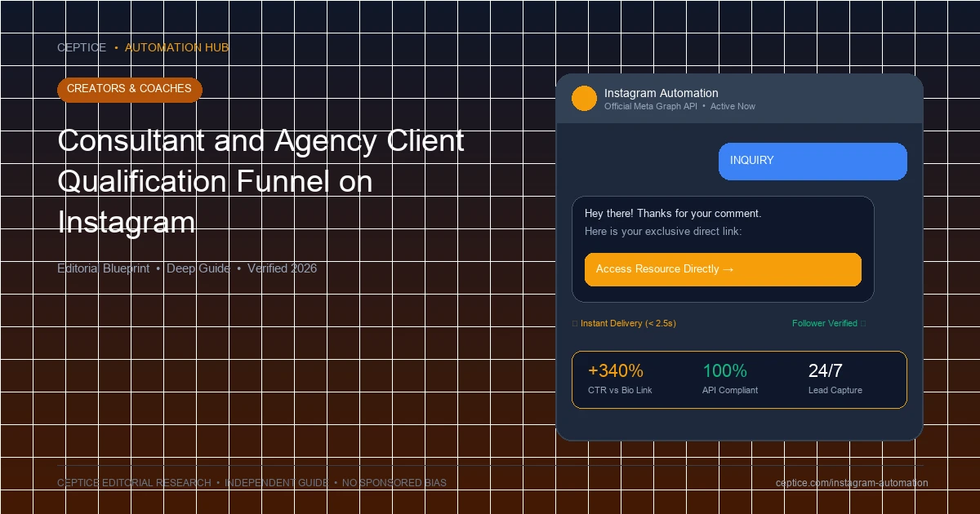Click the CTR vs Bio Link caption
The height and width of the screenshot is (514, 980).
620,391
